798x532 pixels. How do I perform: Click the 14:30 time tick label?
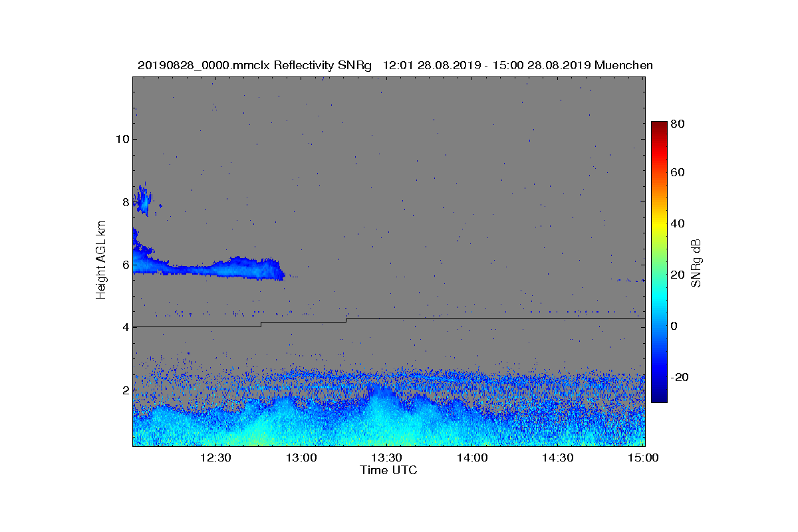[557, 458]
